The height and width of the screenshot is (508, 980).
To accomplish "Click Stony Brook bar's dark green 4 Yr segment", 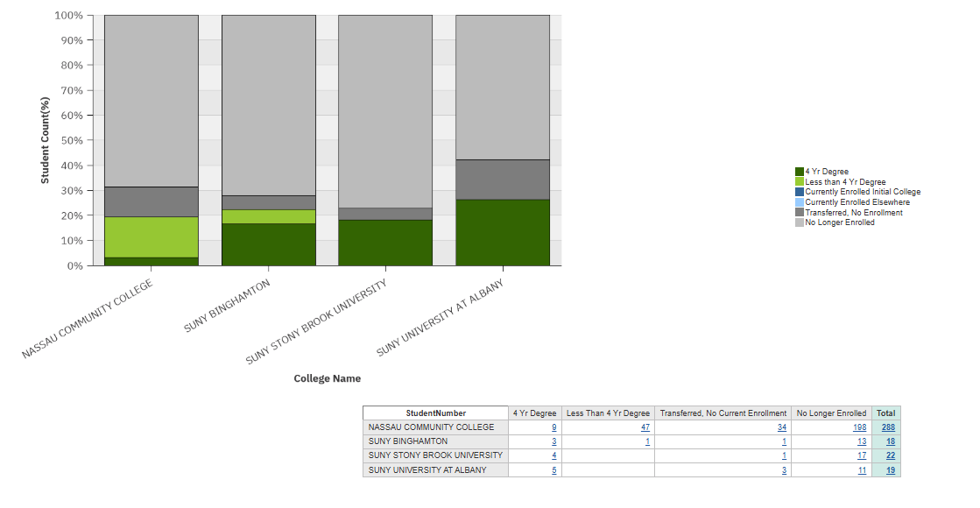I will pos(385,243).
